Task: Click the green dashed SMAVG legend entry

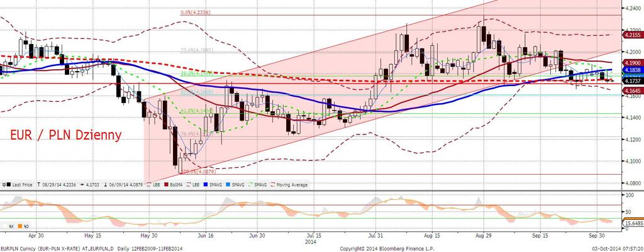Action: click(x=257, y=185)
